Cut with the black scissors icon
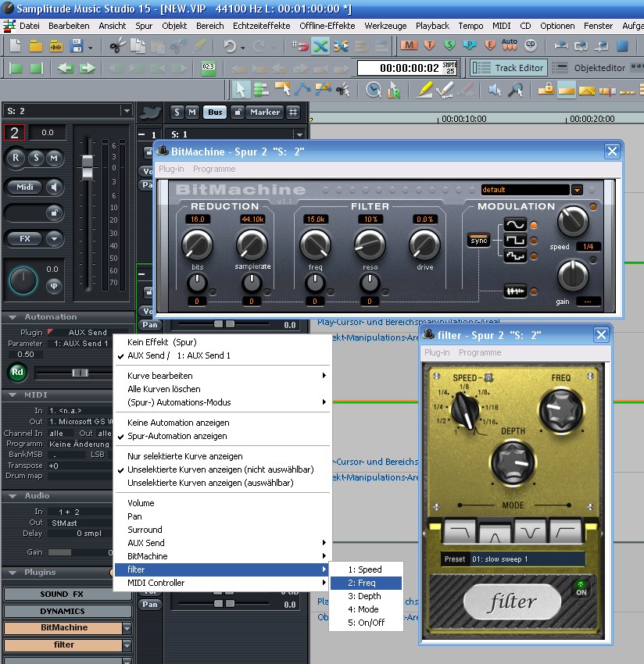Screen dimensions: 644x664 117,45
